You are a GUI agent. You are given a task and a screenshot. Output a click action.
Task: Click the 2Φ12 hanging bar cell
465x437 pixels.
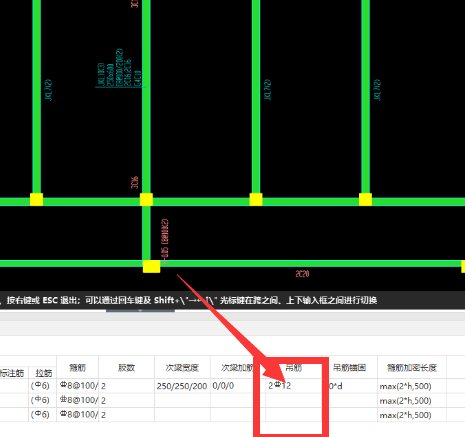click(293, 386)
